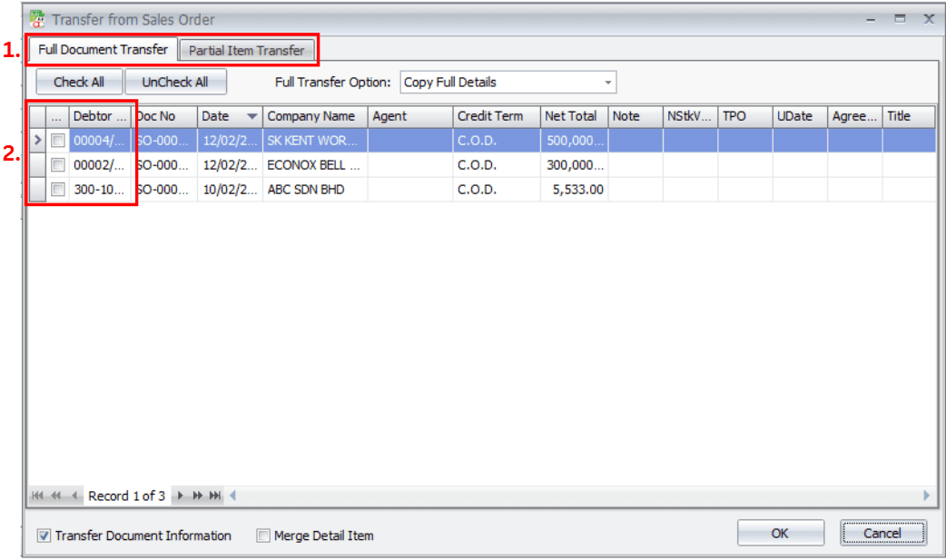Jump to the first record navigator icon
This screenshot has height=560, width=946.
(x=35, y=496)
